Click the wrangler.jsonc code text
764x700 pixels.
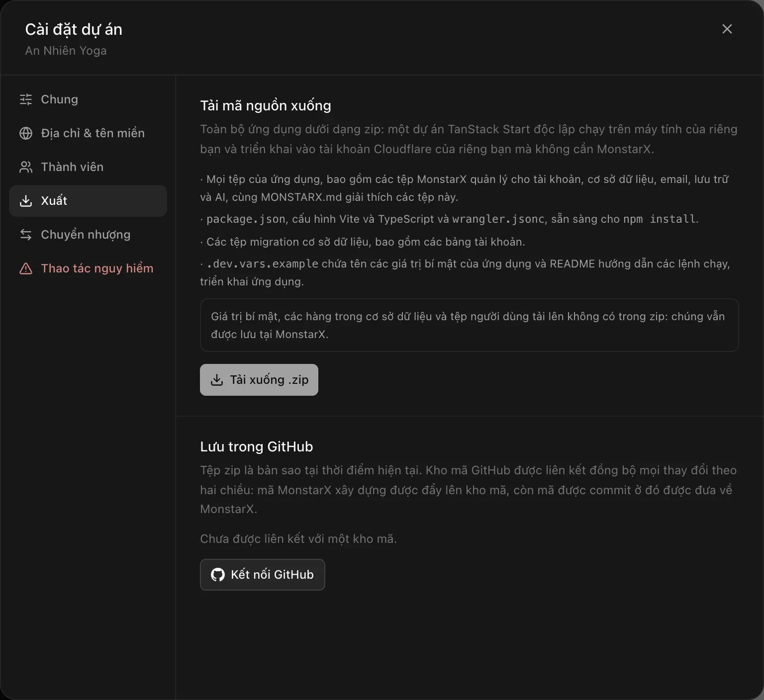[498, 219]
